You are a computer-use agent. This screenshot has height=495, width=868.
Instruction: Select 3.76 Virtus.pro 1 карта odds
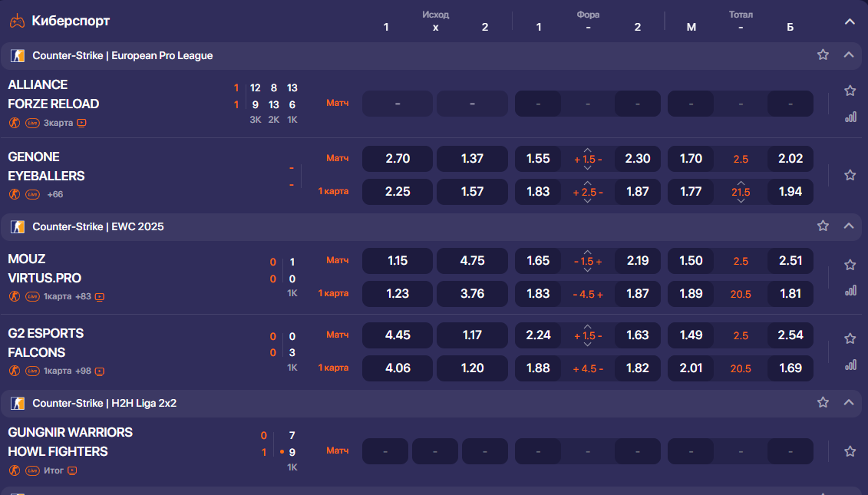point(472,294)
